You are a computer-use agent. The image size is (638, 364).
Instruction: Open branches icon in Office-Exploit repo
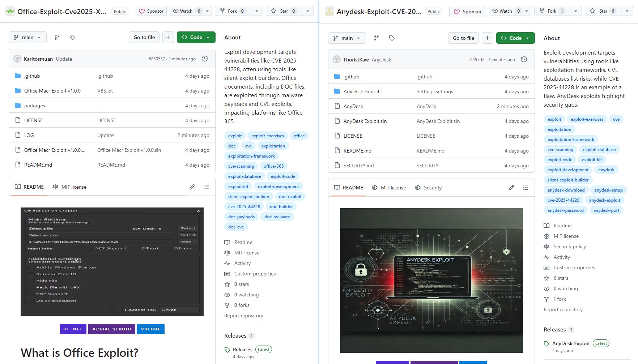[57, 37]
